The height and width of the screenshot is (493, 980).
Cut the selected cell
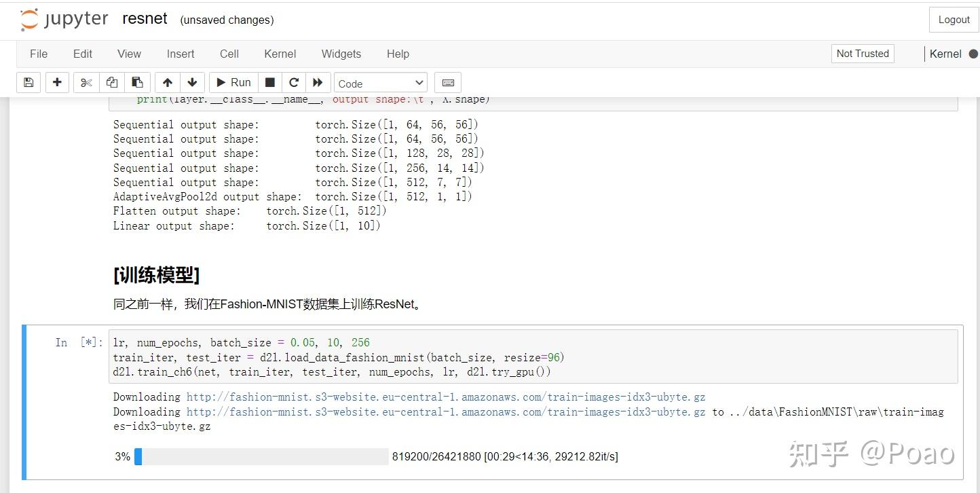tap(84, 82)
